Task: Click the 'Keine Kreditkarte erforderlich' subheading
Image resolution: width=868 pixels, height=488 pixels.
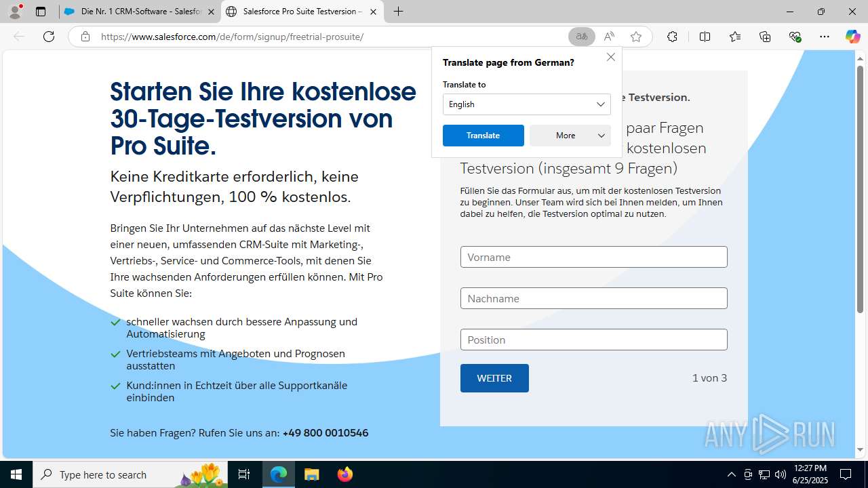Action: 235,186
